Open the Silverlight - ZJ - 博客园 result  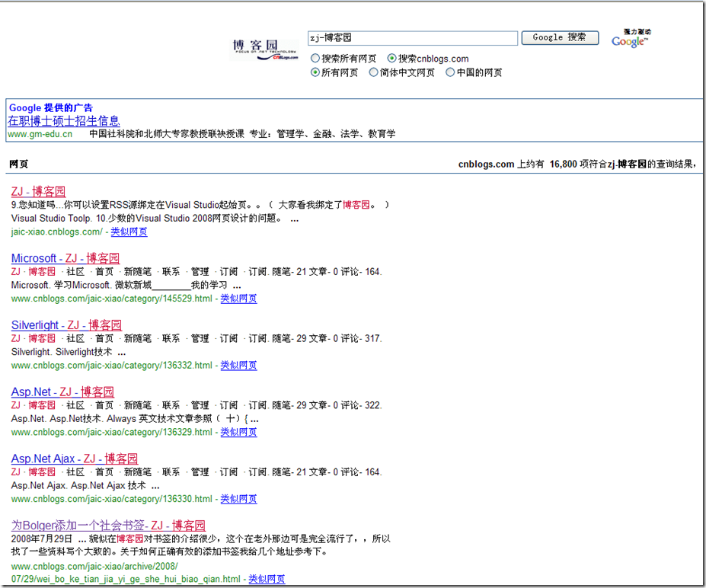tap(66, 324)
